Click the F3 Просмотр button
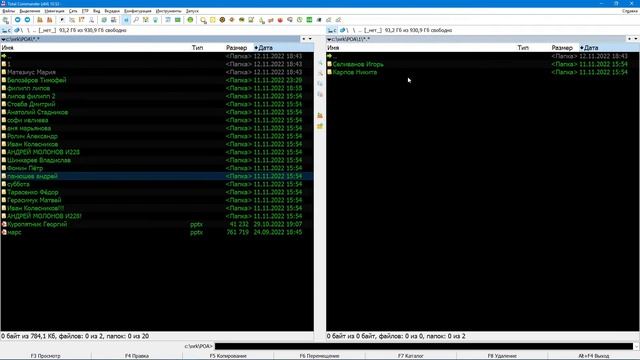This screenshot has width=640, height=360. [45, 356]
